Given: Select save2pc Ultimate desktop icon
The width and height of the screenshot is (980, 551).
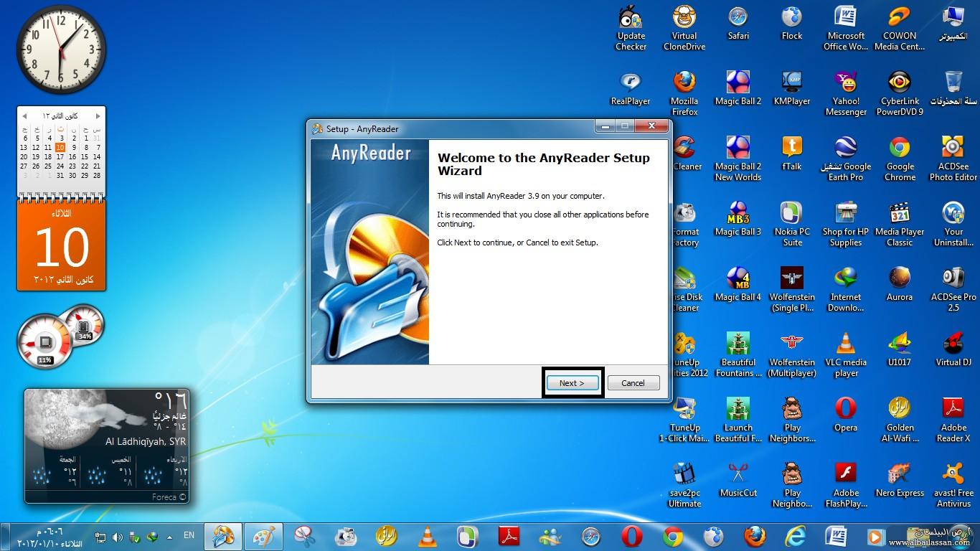Looking at the screenshot, I should point(684,486).
